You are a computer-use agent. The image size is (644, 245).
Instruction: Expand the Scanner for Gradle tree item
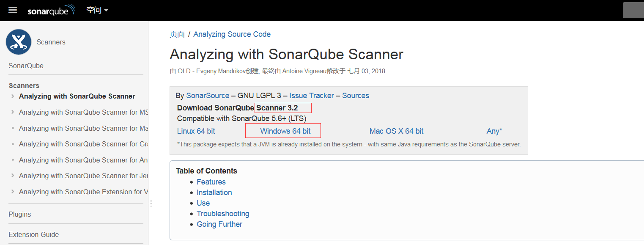pos(13,144)
